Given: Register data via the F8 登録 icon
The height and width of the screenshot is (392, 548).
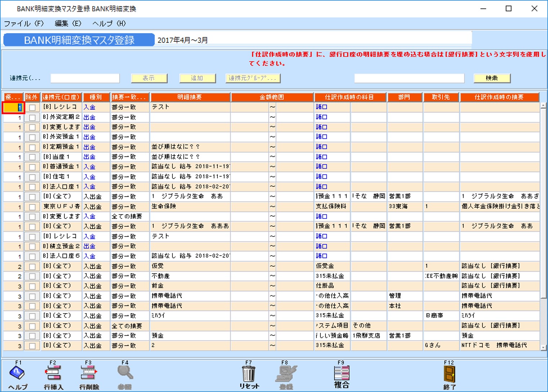Looking at the screenshot, I should (286, 374).
